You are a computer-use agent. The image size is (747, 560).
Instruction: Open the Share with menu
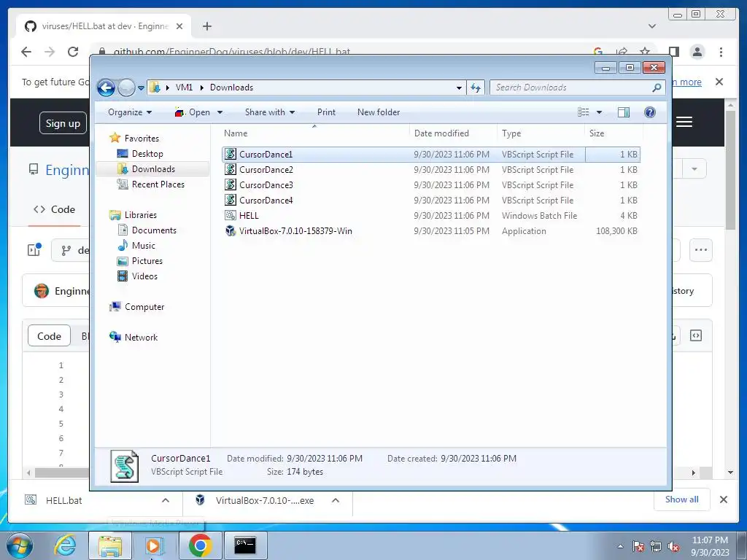point(270,112)
